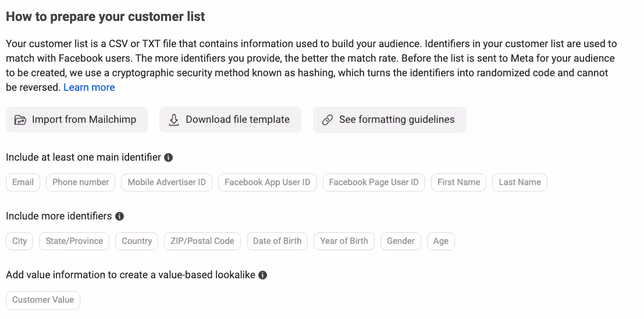
Task: Select the Phone number identifier chip
Action: (80, 183)
